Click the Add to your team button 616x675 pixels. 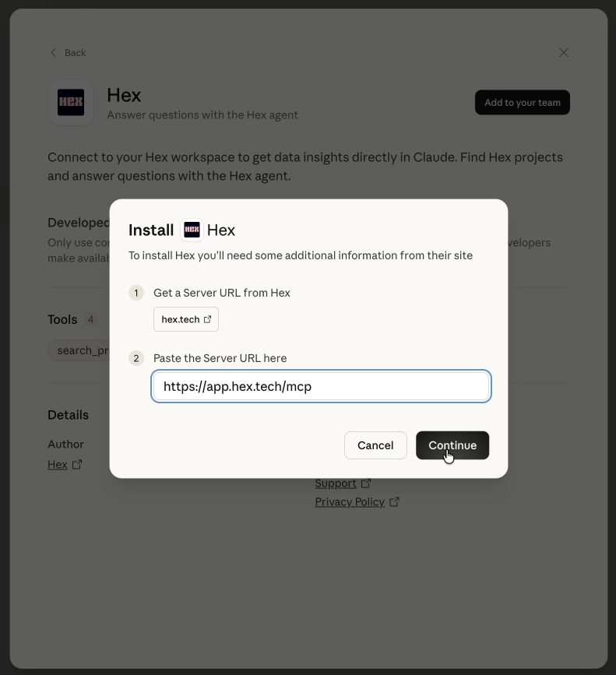pyautogui.click(x=522, y=102)
